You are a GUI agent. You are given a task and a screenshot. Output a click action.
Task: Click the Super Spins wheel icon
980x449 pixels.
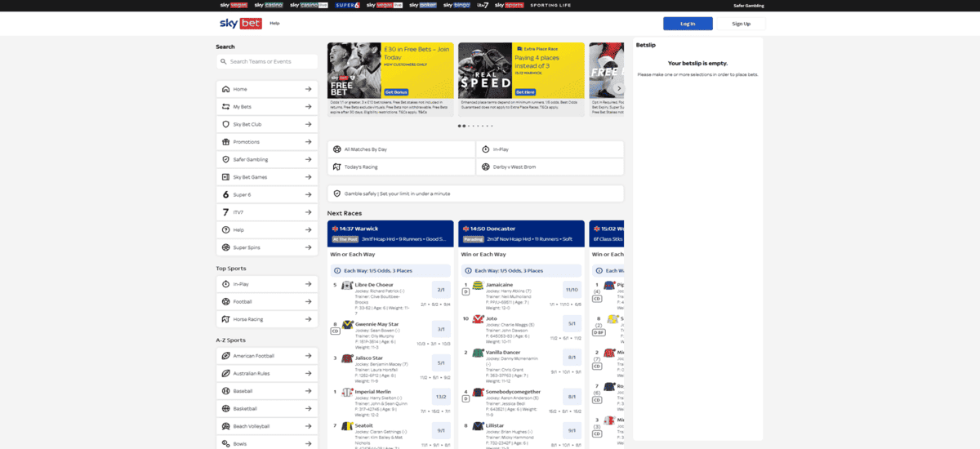[225, 247]
